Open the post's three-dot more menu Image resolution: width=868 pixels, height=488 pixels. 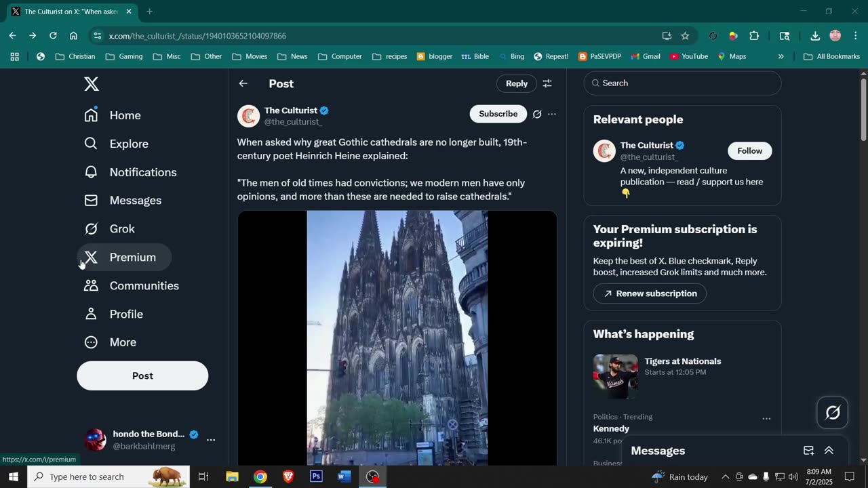(552, 114)
